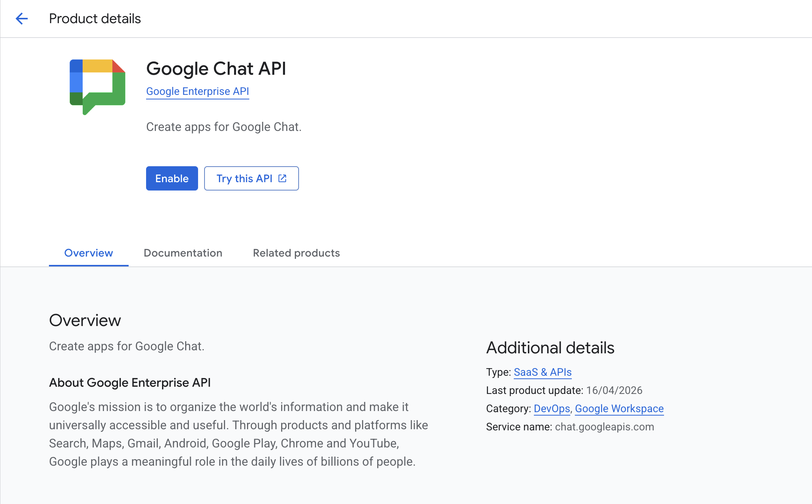Image resolution: width=812 pixels, height=504 pixels.
Task: Click the Google Chat API heading
Action: tap(216, 69)
